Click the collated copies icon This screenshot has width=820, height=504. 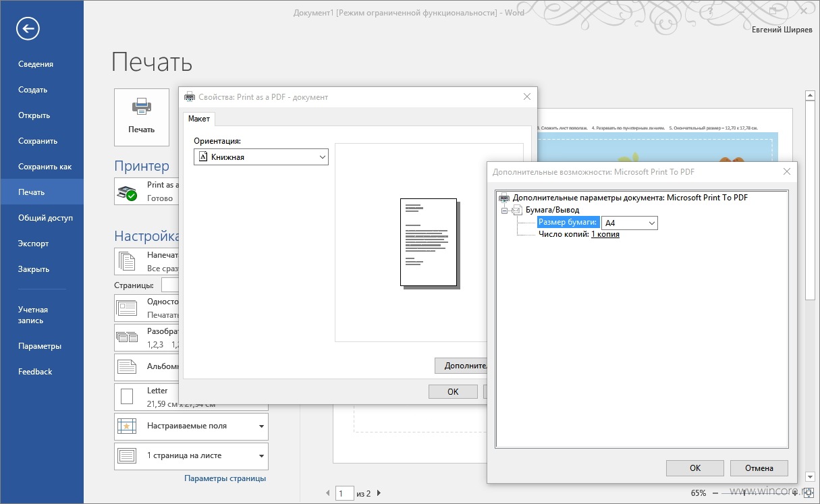click(127, 337)
